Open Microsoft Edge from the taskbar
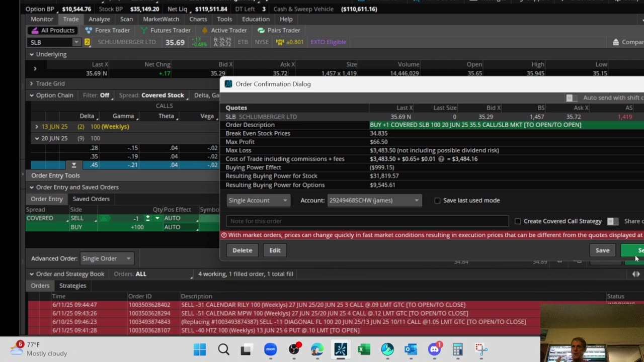Viewport: 644px width, 362px height. click(317, 349)
